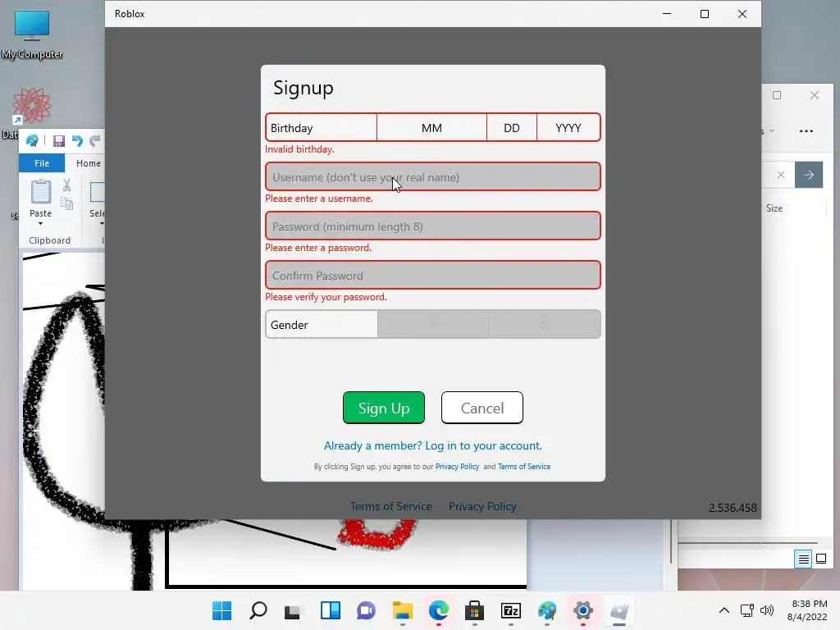Switch to the Home tab in Paint
The width and height of the screenshot is (840, 630).
point(89,163)
